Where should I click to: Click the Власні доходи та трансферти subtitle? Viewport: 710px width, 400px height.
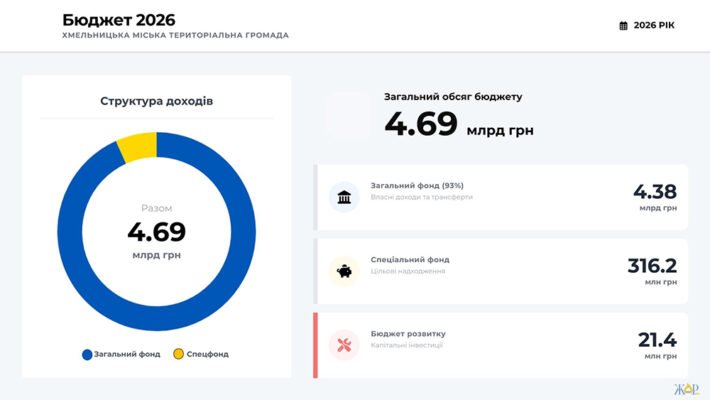point(422,197)
